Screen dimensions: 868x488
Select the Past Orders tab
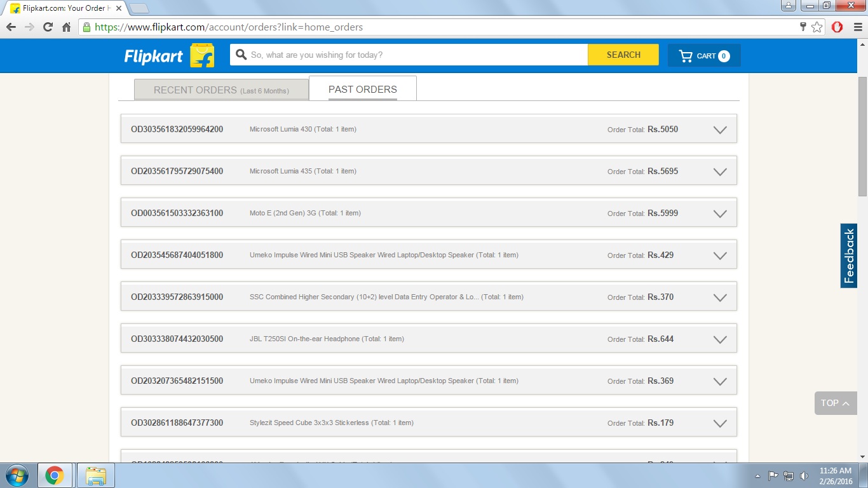coord(362,90)
